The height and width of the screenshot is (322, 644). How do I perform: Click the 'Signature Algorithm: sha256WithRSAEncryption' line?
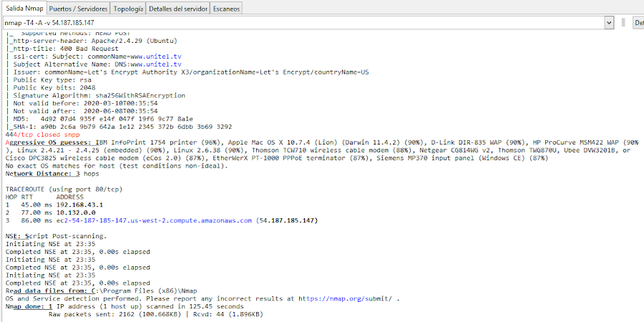[96, 95]
